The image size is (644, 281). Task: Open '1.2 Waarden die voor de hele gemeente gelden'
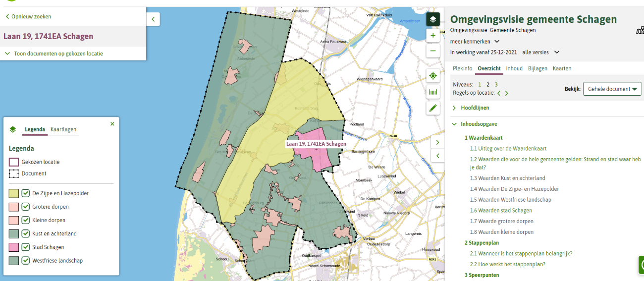click(x=555, y=163)
